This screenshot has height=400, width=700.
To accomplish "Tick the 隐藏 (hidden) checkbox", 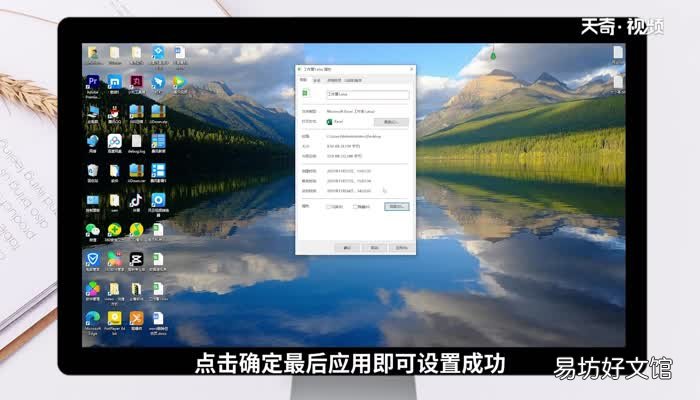I will (x=355, y=207).
